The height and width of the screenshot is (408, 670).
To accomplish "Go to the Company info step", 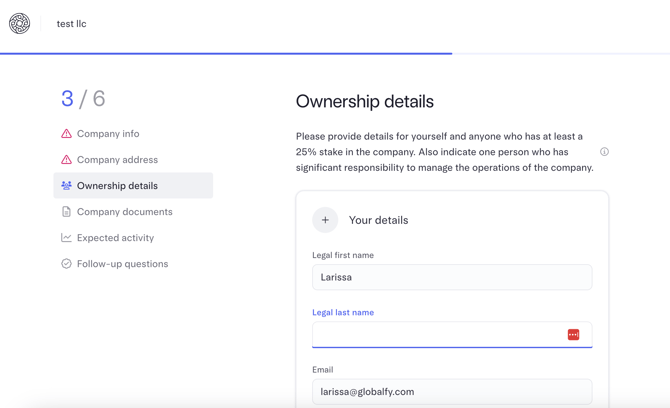I will pyautogui.click(x=108, y=134).
